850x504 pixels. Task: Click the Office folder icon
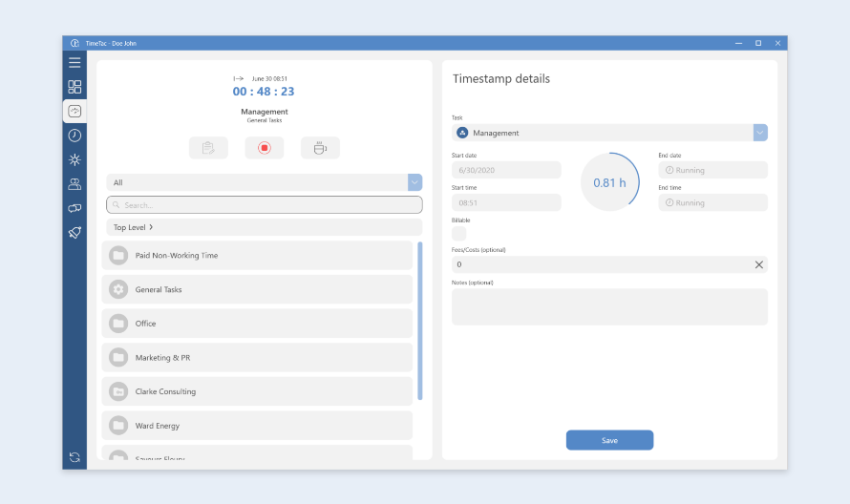click(118, 324)
